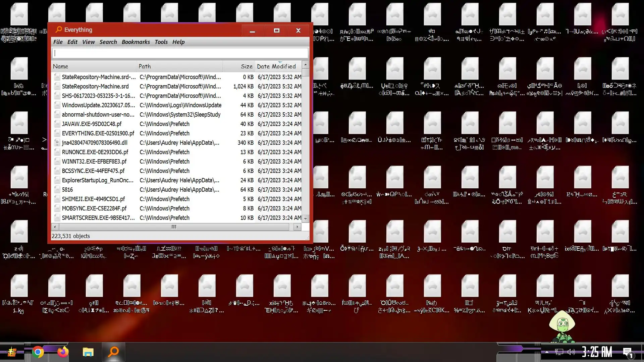Launch Firefox from the taskbar
Image resolution: width=644 pixels, height=362 pixels.
pyautogui.click(x=63, y=352)
